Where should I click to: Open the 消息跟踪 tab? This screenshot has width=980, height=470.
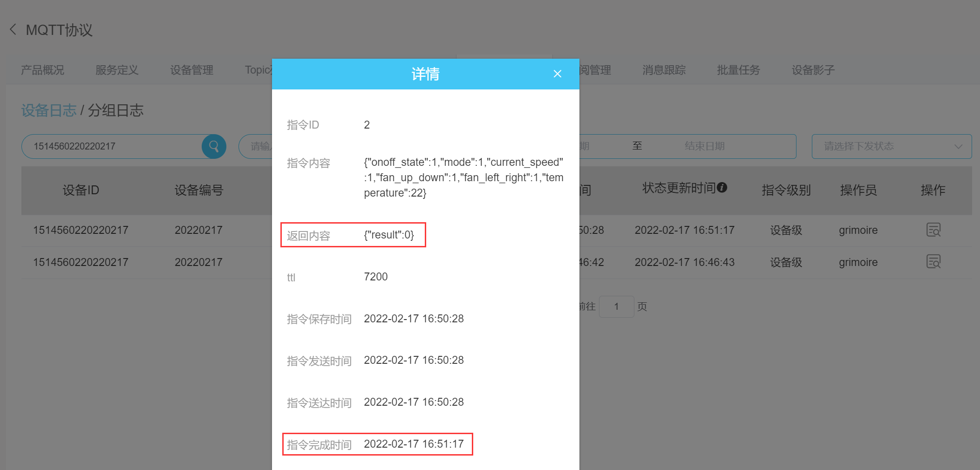[663, 70]
